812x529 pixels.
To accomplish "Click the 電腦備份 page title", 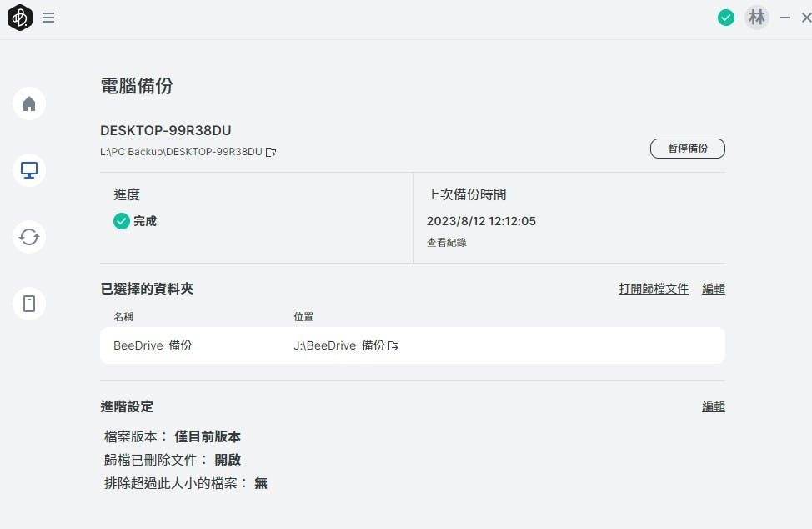I will pos(137,86).
